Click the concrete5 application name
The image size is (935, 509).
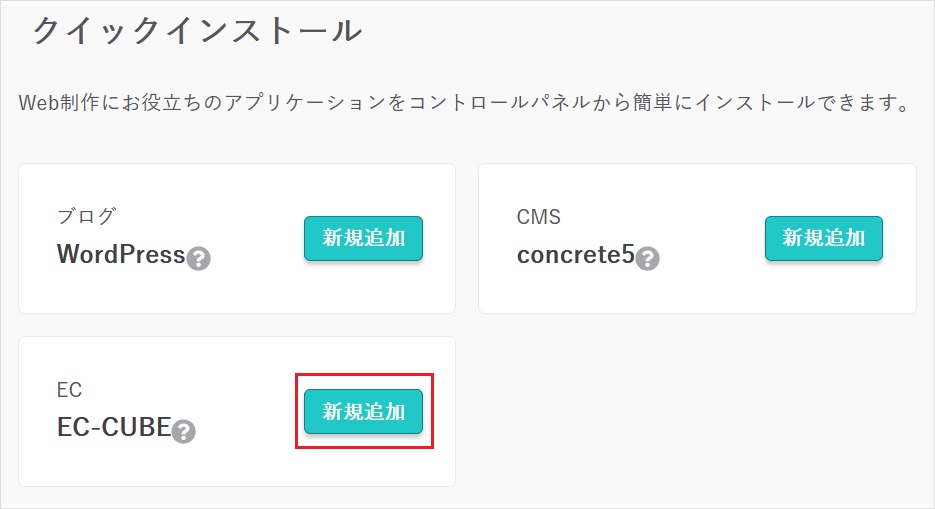pyautogui.click(x=575, y=255)
